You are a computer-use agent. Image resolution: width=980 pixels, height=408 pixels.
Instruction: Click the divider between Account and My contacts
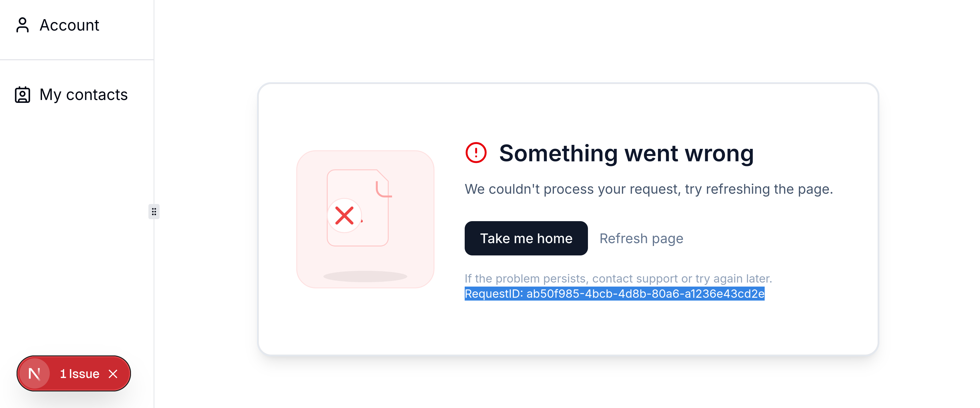(x=76, y=59)
